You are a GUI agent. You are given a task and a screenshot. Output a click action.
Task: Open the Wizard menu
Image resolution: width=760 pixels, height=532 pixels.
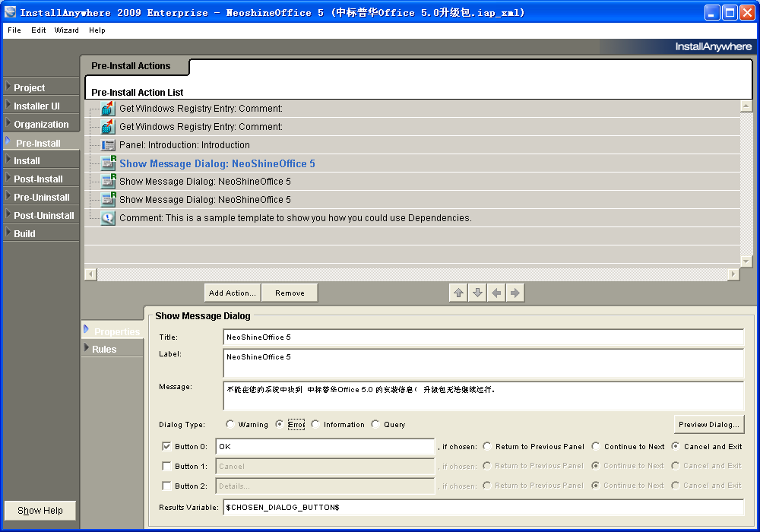coord(66,30)
